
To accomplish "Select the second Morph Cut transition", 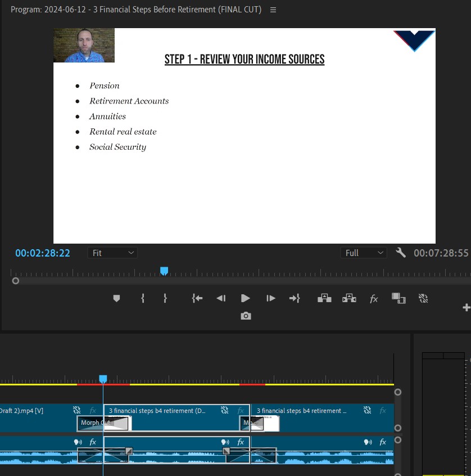I will [x=252, y=423].
